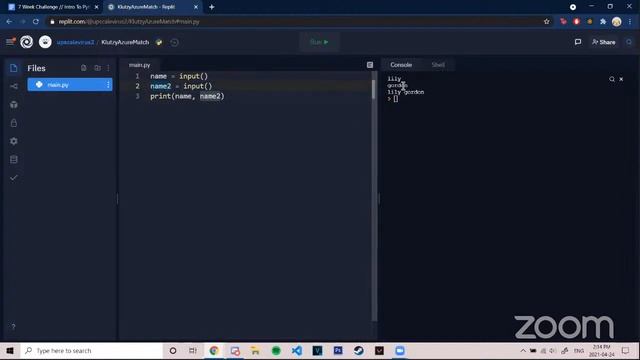
Task: Open the Windows notification center
Action: tap(625, 351)
